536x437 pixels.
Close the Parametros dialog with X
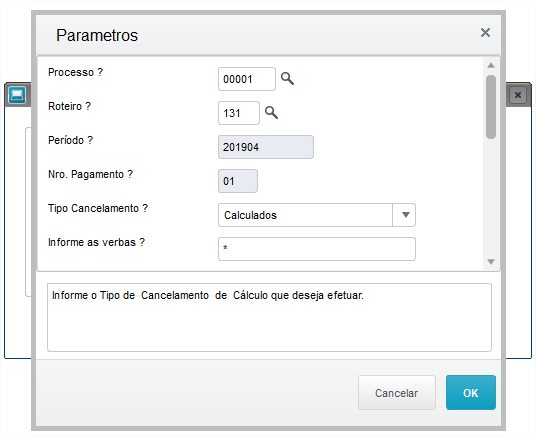485,33
